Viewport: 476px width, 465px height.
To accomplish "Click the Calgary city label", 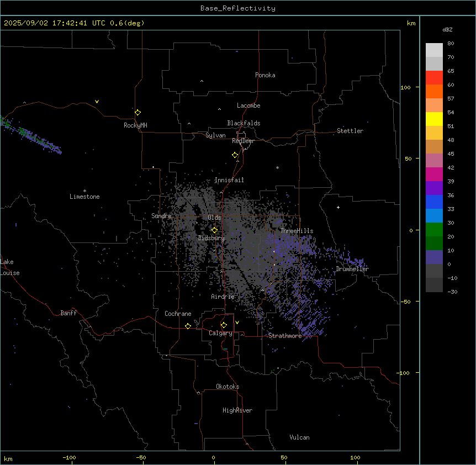I will point(220,333).
